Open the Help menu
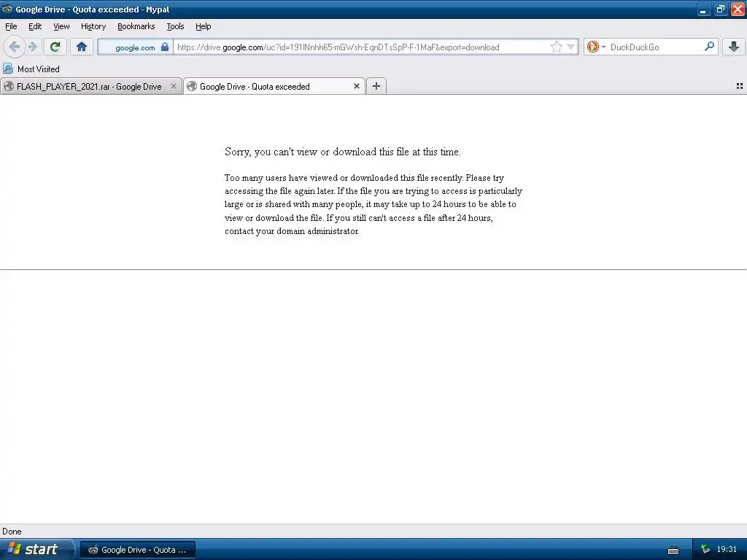Image resolution: width=747 pixels, height=560 pixels. click(x=204, y=26)
